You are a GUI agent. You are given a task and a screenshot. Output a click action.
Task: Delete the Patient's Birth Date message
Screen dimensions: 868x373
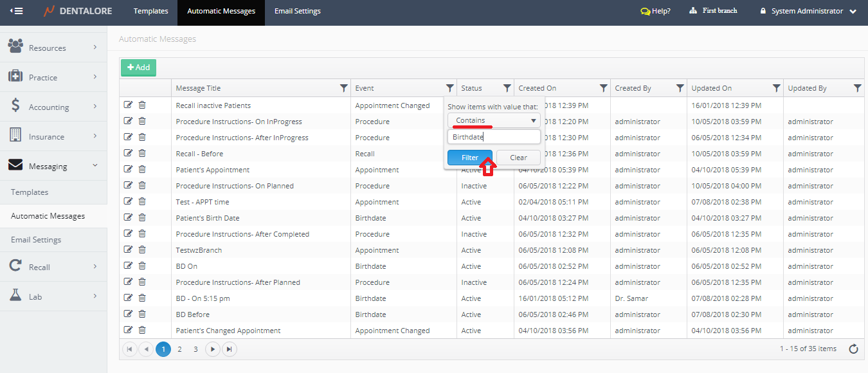click(142, 217)
